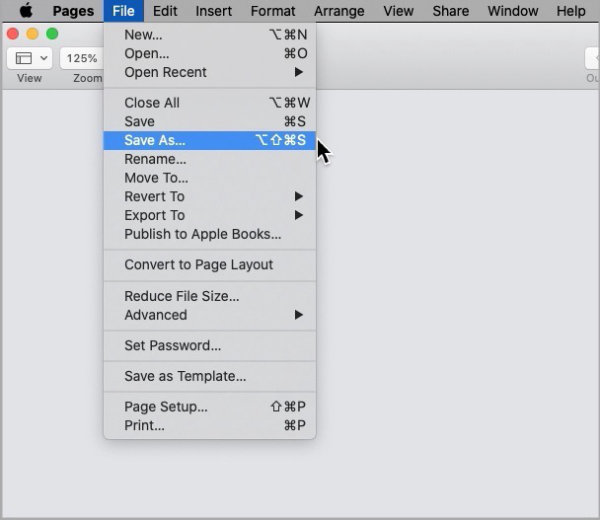Select Publish to Apple Books...
This screenshot has height=520, width=600.
[x=210, y=234]
